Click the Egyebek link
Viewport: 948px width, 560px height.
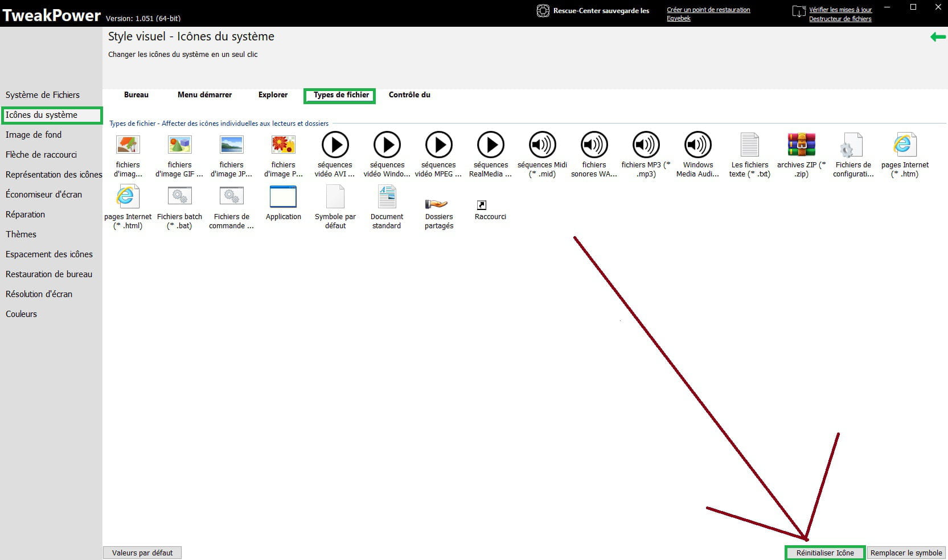pos(679,18)
